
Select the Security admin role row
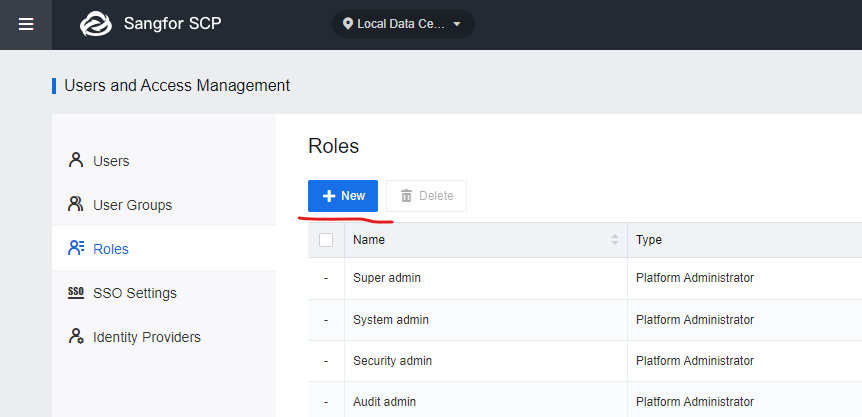[585, 361]
